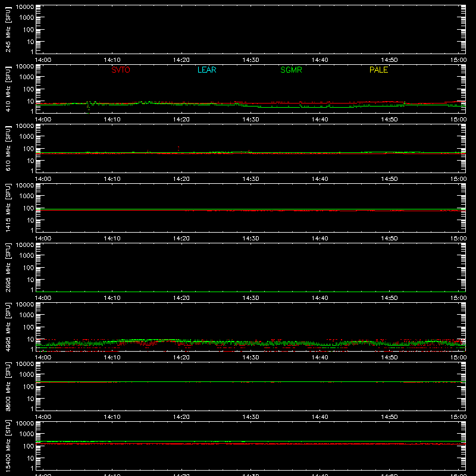This screenshot has width=476, height=476.
Task: Click 14:00 time label under 245 MHz panel
Action: [x=43, y=60]
